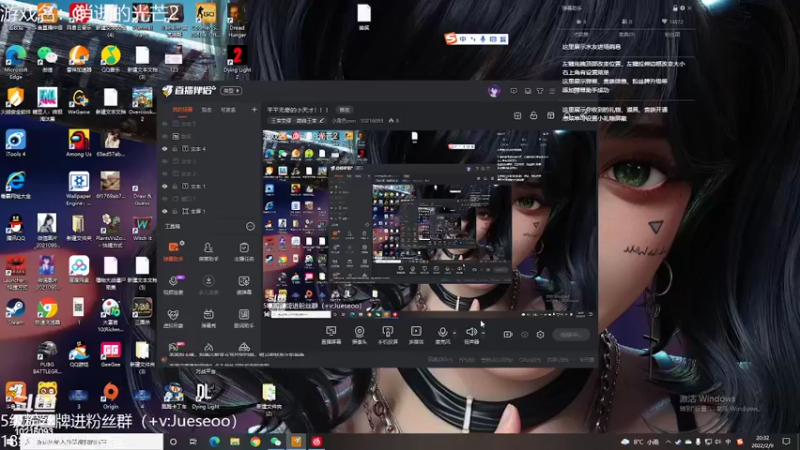Open the video co-stream tool with purple badge
Screen dimensions: 800x450
point(173,285)
